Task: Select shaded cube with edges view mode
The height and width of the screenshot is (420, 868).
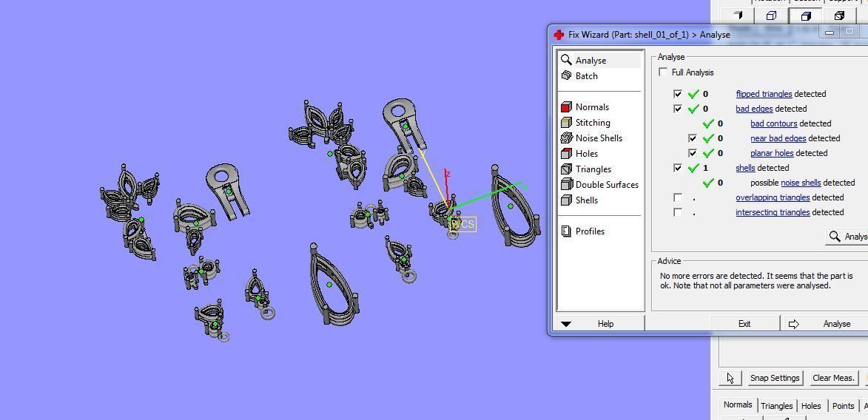Action: click(805, 16)
